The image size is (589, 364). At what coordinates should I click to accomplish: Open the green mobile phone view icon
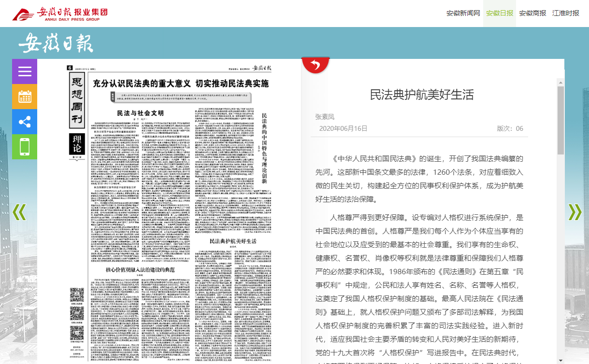pyautogui.click(x=25, y=147)
